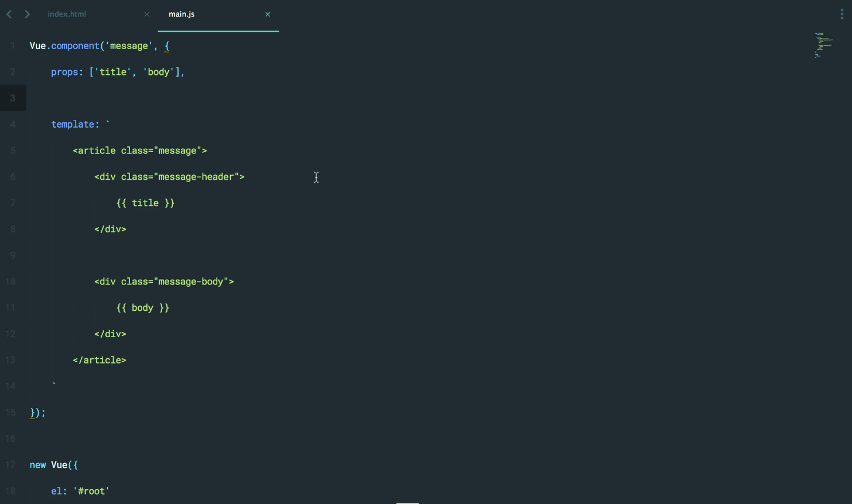Click the 'new' keyword on line 17
Viewport: 852px width, 504px height.
(x=37, y=465)
